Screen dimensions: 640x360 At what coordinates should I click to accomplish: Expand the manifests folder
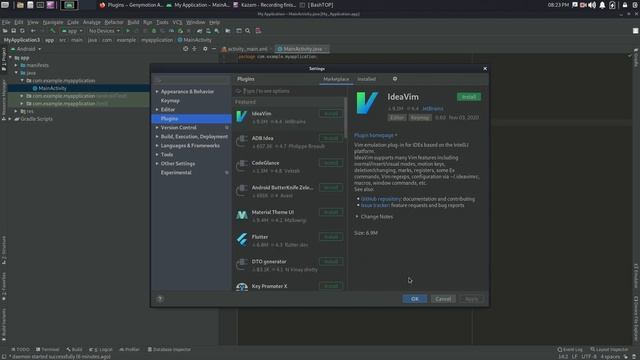point(16,65)
